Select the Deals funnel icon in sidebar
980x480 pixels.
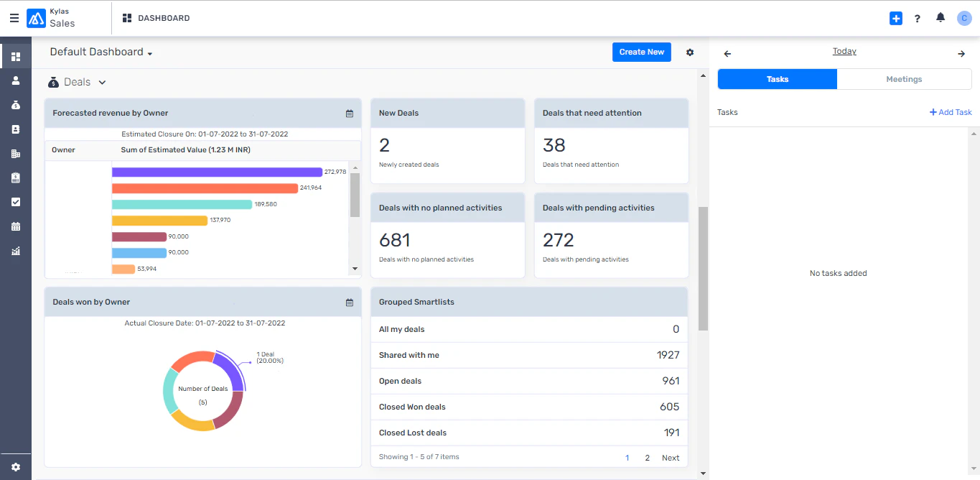click(15, 104)
